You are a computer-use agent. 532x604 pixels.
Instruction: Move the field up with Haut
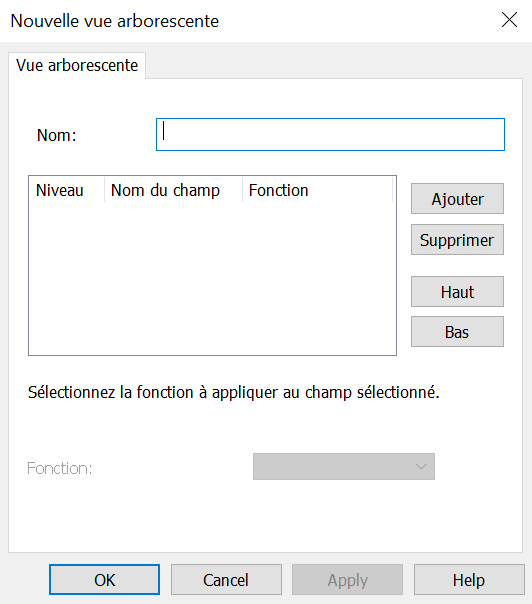[457, 292]
